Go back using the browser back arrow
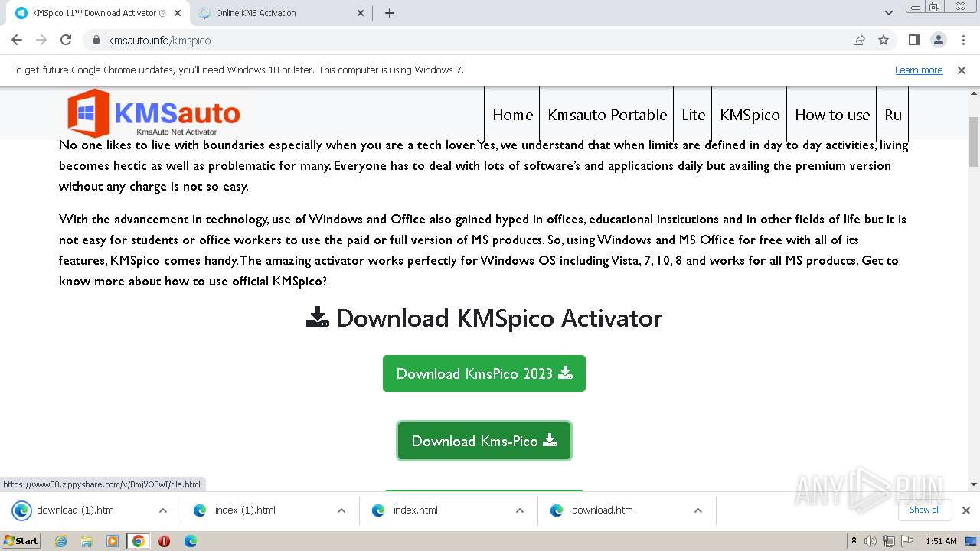This screenshot has height=551, width=980. coord(17,40)
